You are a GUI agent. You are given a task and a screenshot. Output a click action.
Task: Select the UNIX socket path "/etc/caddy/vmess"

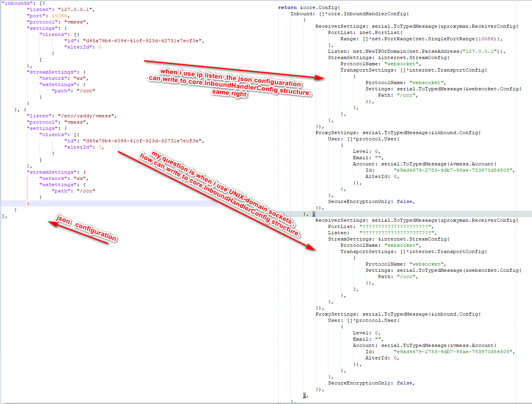tap(87, 115)
